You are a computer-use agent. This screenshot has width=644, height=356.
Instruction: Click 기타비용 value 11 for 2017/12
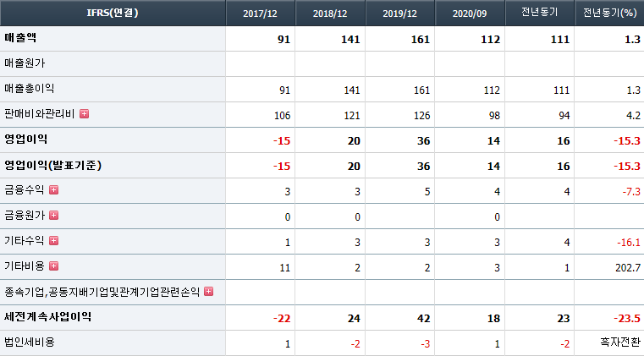284,268
